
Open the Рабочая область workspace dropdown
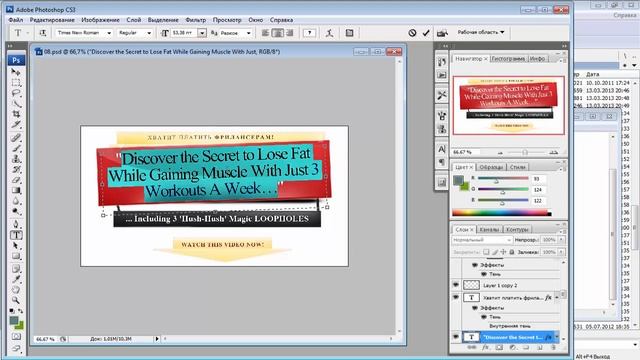coord(481,32)
